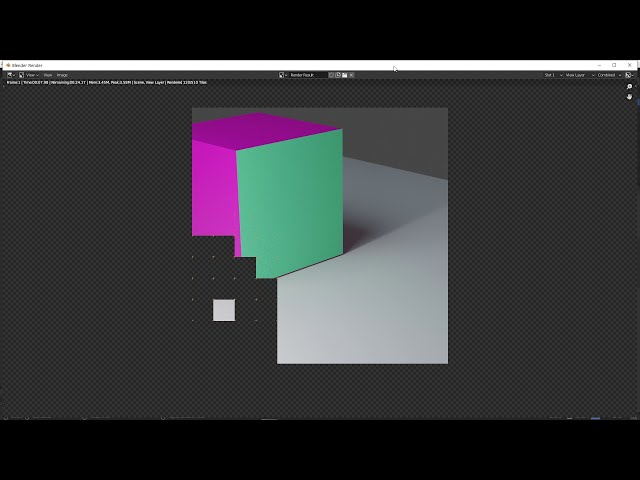Open the editor type selector icon

point(11,75)
